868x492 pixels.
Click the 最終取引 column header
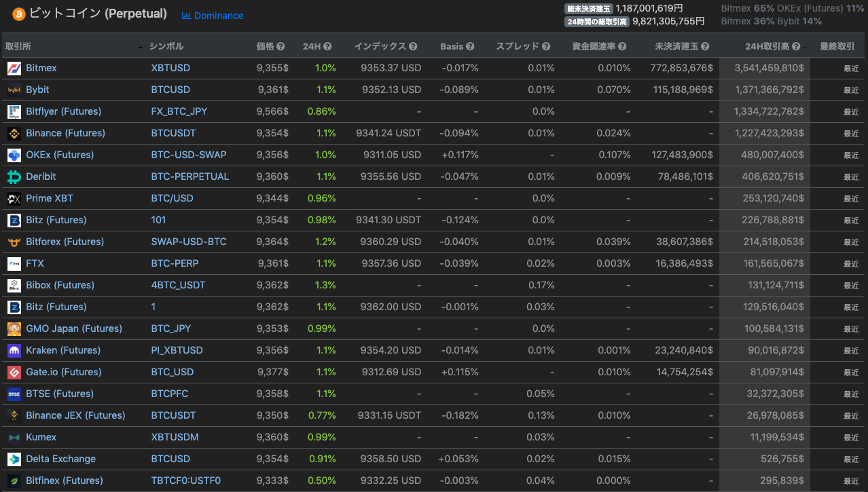tap(837, 47)
